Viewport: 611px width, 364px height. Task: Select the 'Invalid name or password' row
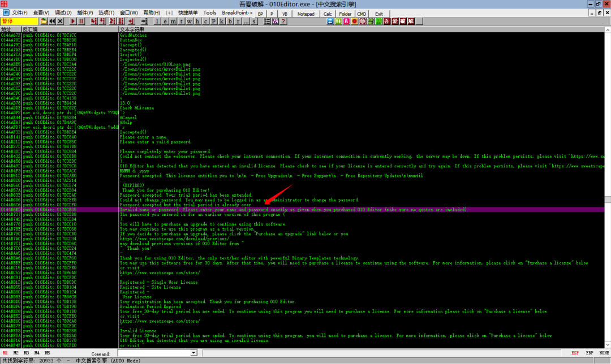pyautogui.click(x=302, y=210)
